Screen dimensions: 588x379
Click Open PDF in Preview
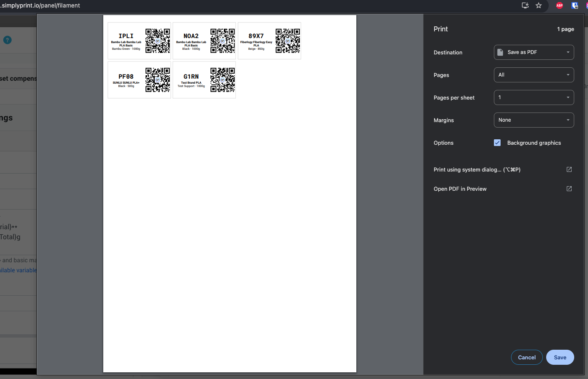(460, 189)
